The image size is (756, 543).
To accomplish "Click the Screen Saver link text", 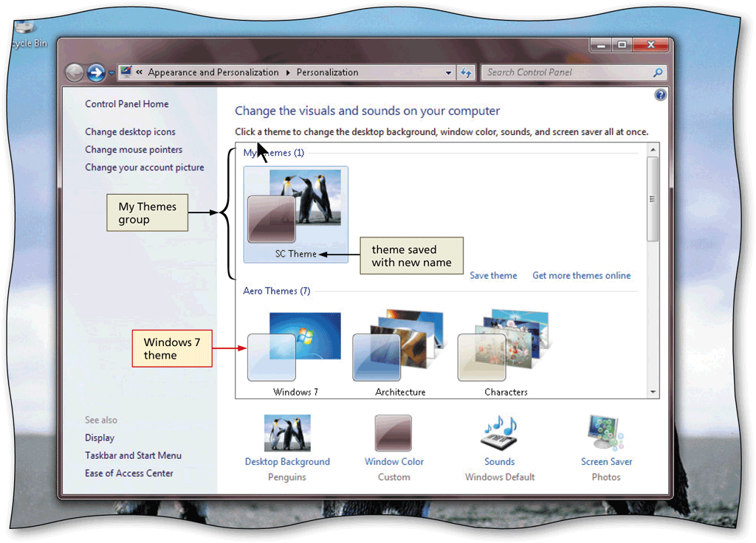I will [x=606, y=462].
